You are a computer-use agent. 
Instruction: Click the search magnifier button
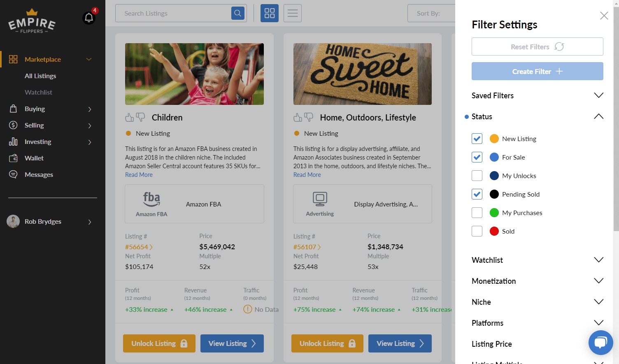(x=238, y=13)
